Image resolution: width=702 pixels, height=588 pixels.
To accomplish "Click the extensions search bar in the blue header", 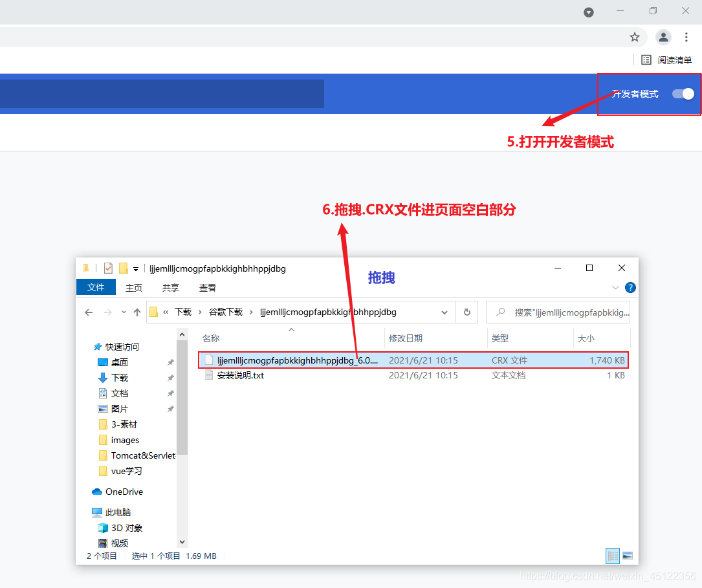I will pyautogui.click(x=162, y=94).
